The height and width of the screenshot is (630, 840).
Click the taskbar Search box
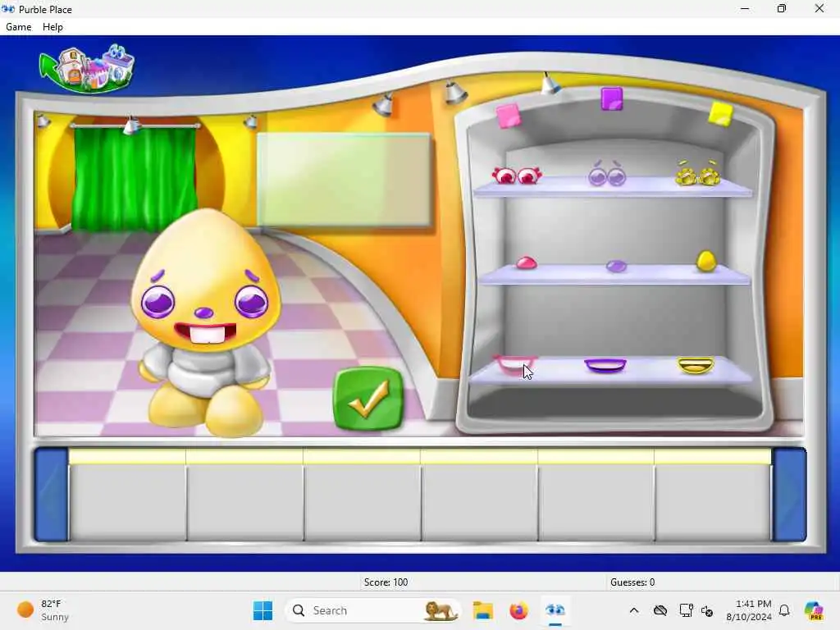click(374, 610)
